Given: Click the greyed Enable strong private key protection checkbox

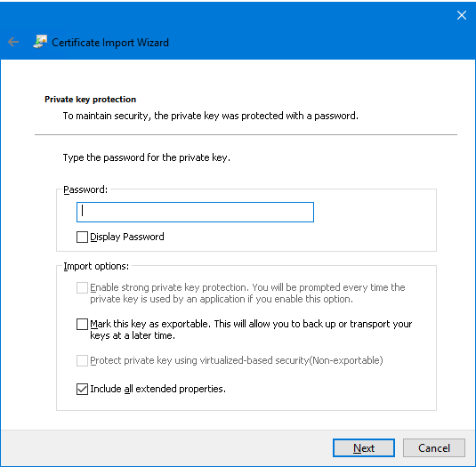Looking at the screenshot, I should point(82,287).
